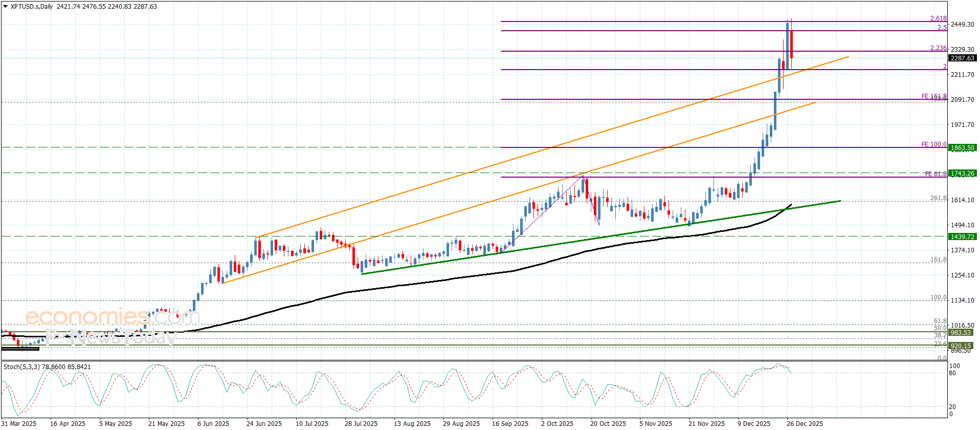The width and height of the screenshot is (980, 430).
Task: Select the 2.618 Fibonacci level label
Action: coord(938,18)
